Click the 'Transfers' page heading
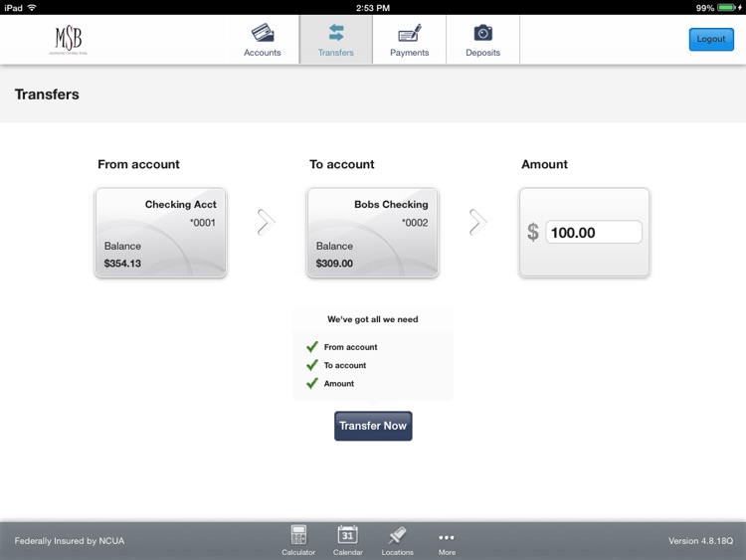This screenshot has width=746, height=560. click(47, 94)
